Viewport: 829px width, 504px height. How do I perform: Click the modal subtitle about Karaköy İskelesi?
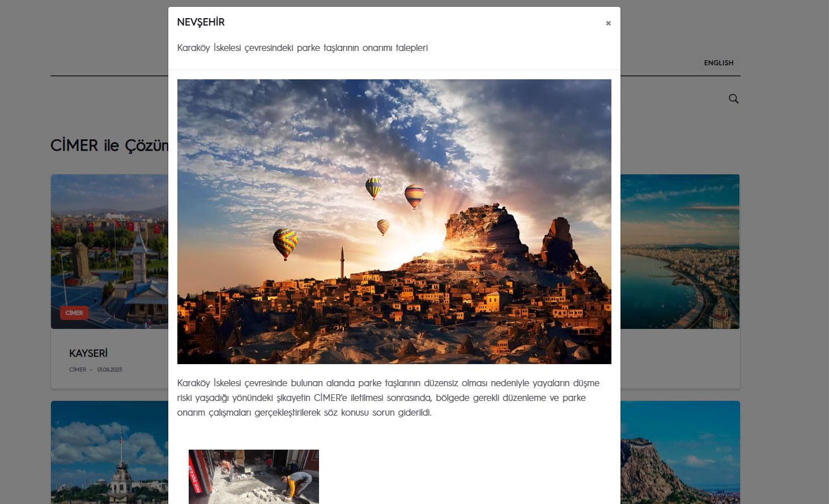coord(302,48)
